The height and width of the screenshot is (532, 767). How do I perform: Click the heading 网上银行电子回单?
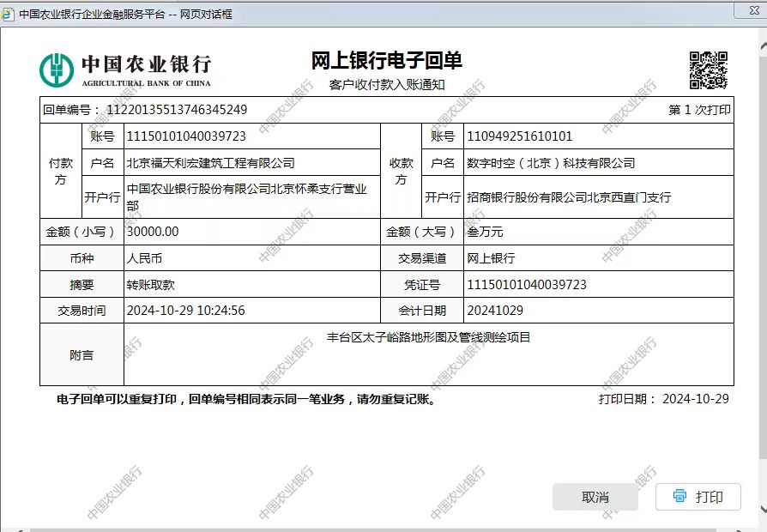pyautogui.click(x=387, y=61)
